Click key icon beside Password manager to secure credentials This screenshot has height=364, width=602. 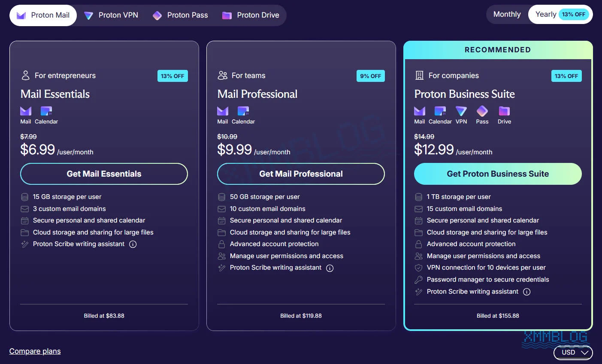[418, 280]
